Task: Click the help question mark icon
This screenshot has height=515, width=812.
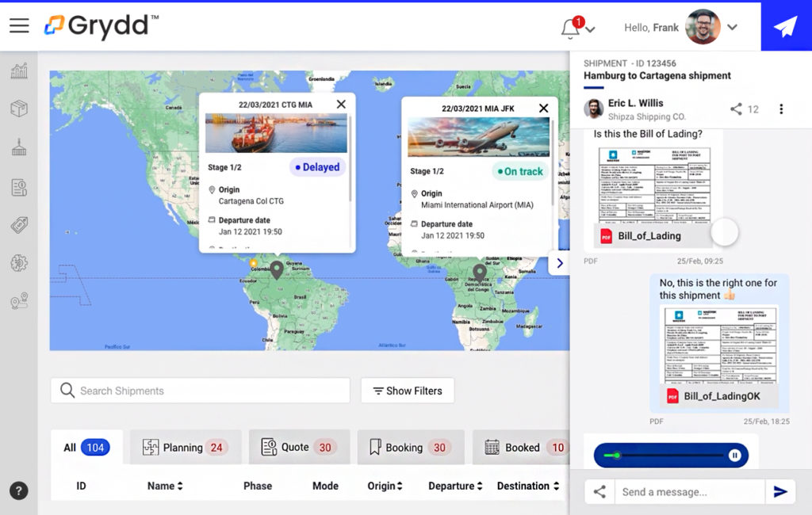Action: coord(19,490)
